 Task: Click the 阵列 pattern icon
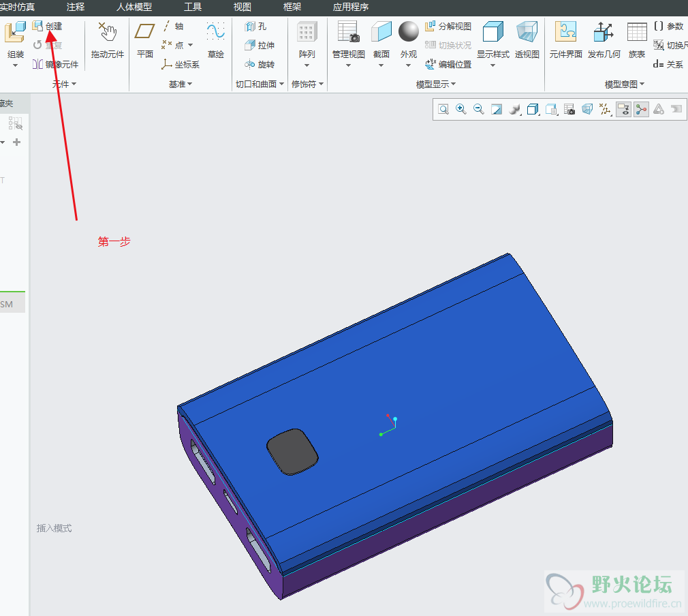tap(307, 33)
